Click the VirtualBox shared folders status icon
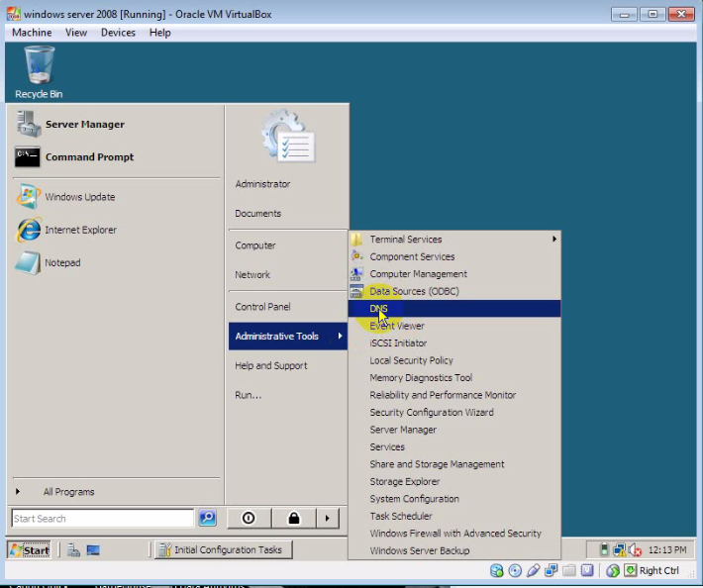Screen dimensions: 703x588 tap(569, 570)
